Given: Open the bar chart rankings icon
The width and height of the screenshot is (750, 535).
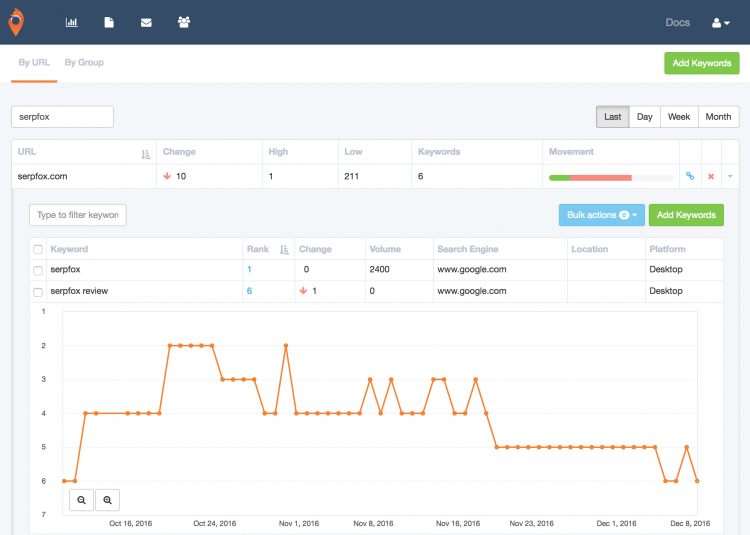Looking at the screenshot, I should [72, 22].
